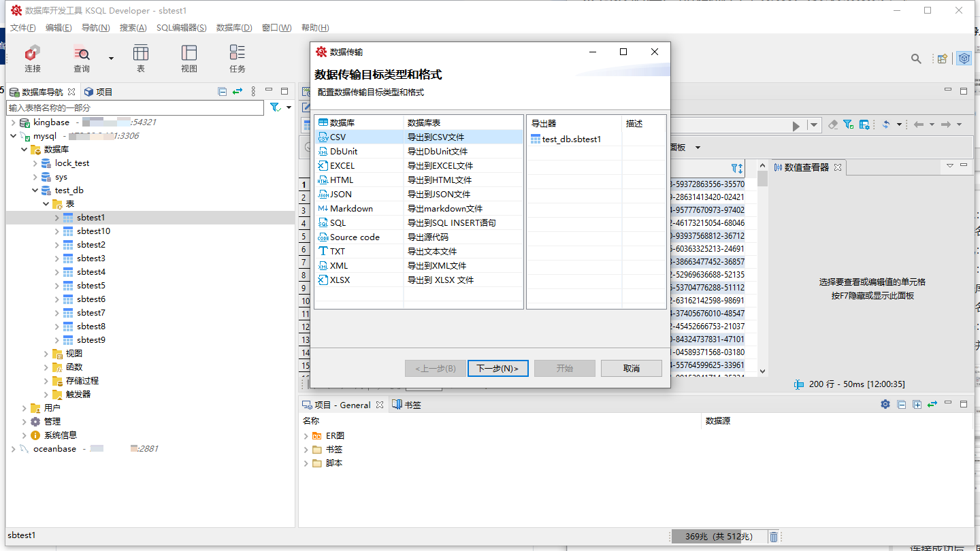Click the search magnifier icon at top right
The image size is (980, 551).
coord(916,59)
